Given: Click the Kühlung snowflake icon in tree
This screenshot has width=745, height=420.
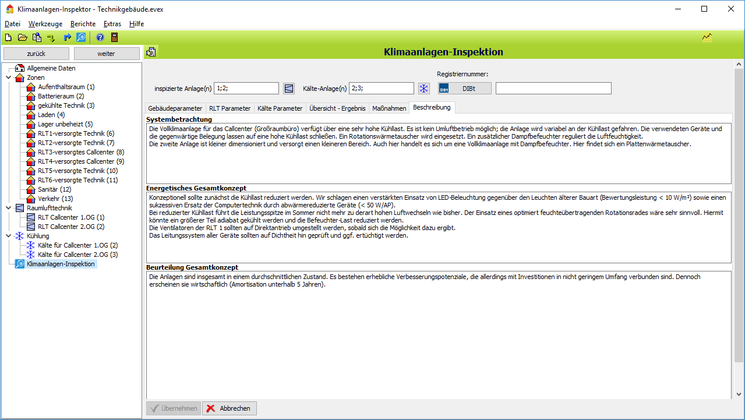Looking at the screenshot, I should pos(19,236).
